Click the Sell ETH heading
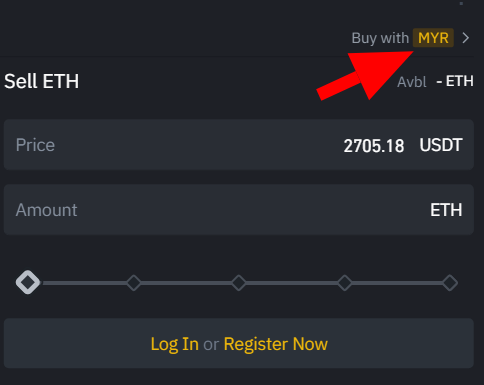Viewport: 484px width, 385px height. point(42,81)
